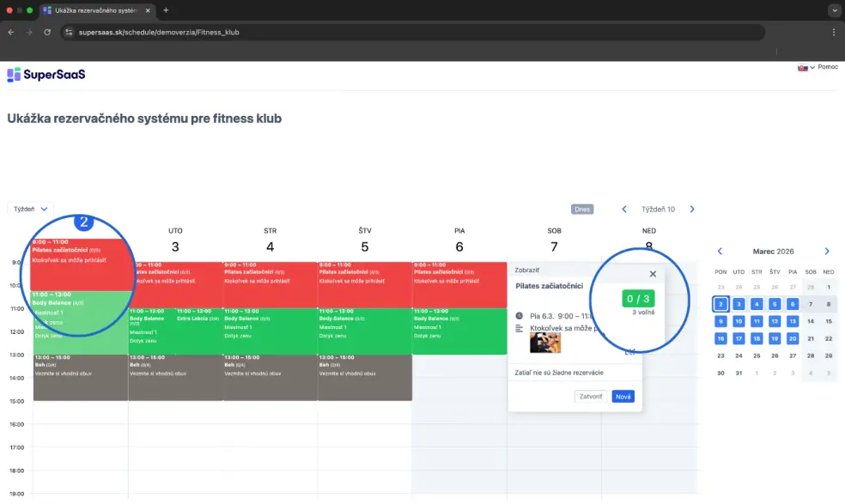
Task: Reload the page in browser
Action: 47,32
